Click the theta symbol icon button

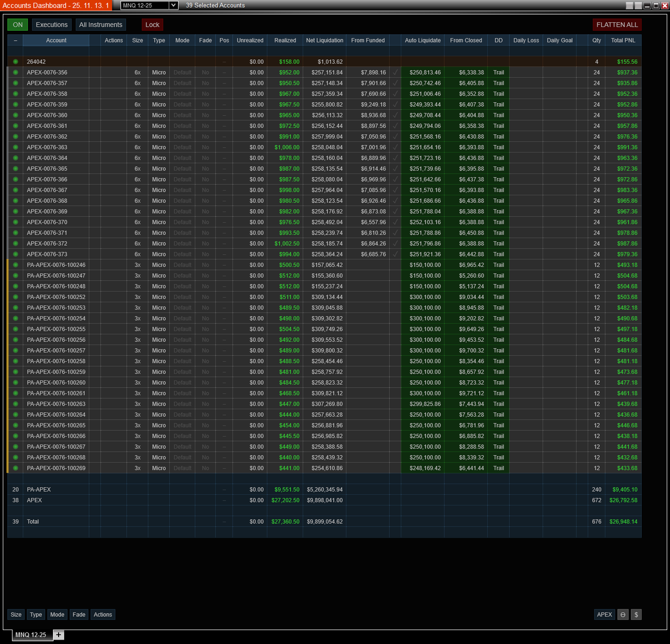[623, 614]
